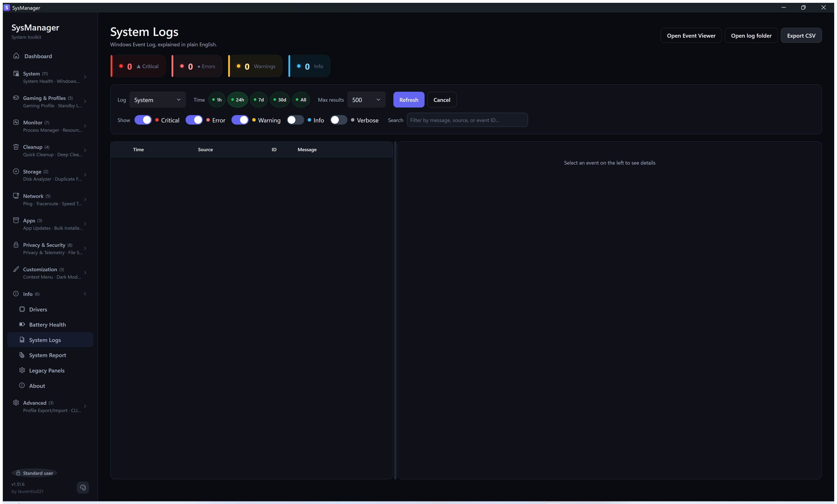Click the System Logs document icon

coord(22,340)
